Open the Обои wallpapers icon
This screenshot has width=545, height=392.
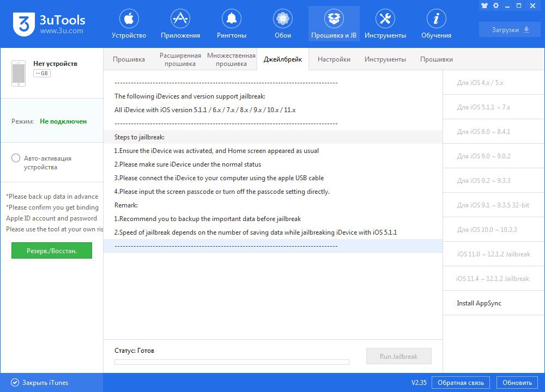coord(282,19)
